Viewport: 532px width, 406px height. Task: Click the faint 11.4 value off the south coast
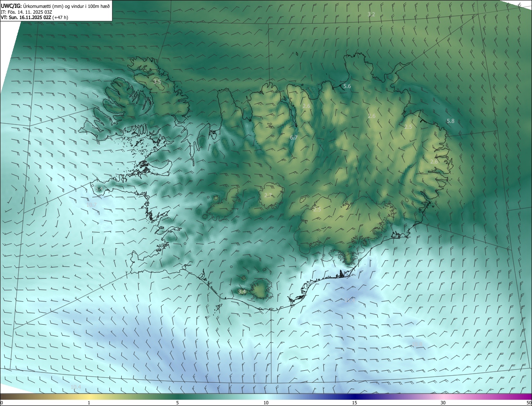(x=349, y=300)
